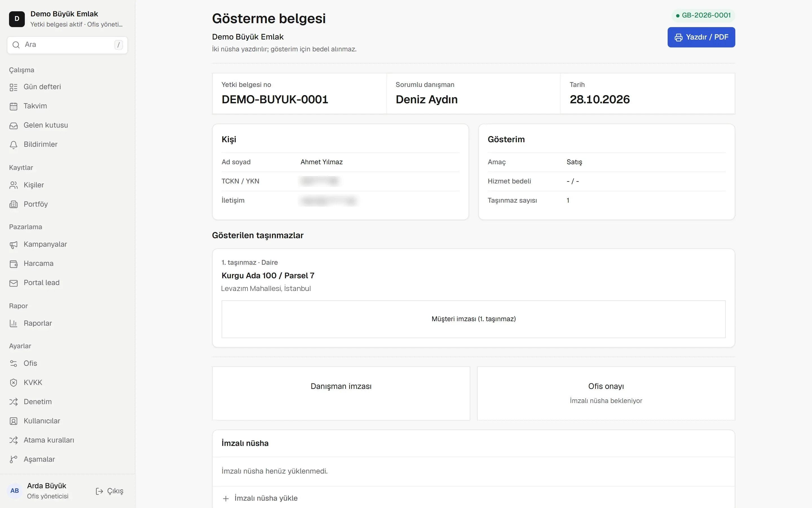This screenshot has height=508, width=812.
Task: Click the Atama kuralları icon
Action: click(14, 440)
